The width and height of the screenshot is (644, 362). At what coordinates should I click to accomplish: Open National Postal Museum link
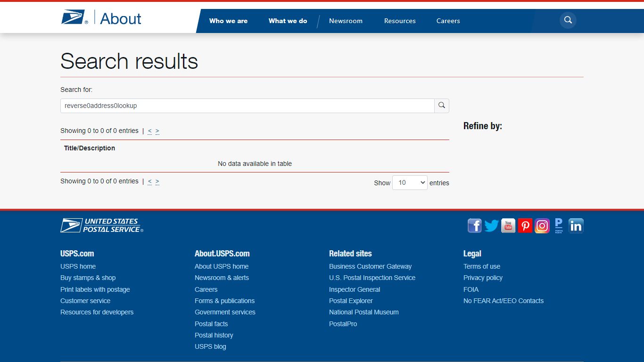point(363,312)
